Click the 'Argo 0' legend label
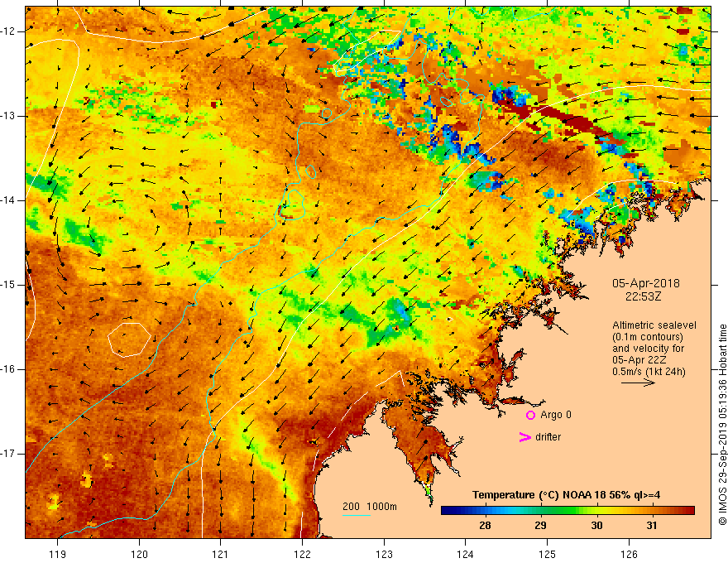Screen dimensions: 728x563 click(556, 415)
